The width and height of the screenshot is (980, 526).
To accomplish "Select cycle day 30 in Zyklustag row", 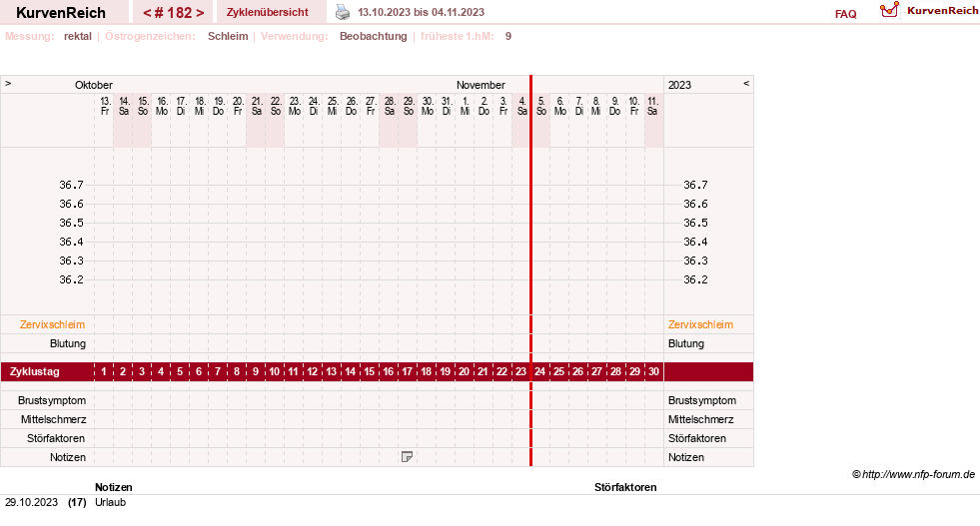I will point(653,371).
